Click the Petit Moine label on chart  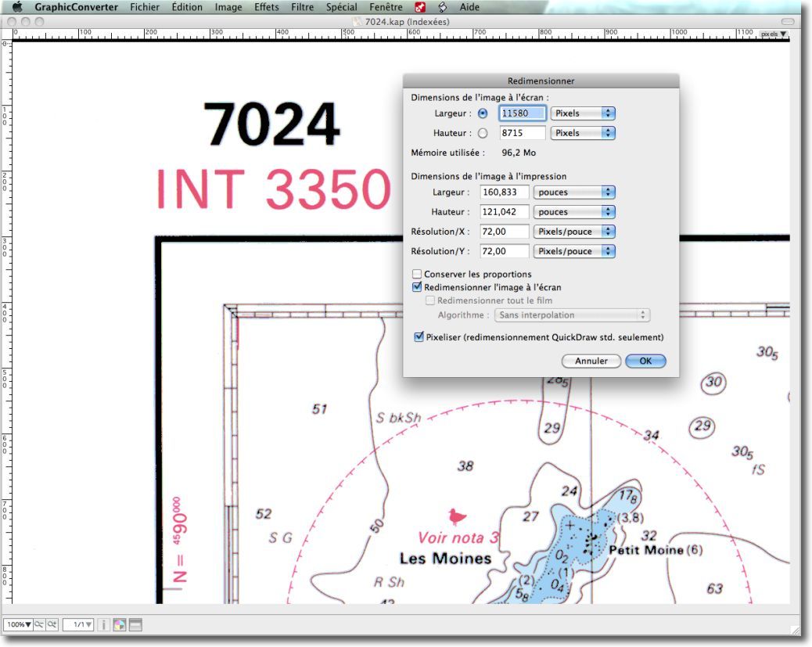pyautogui.click(x=646, y=550)
